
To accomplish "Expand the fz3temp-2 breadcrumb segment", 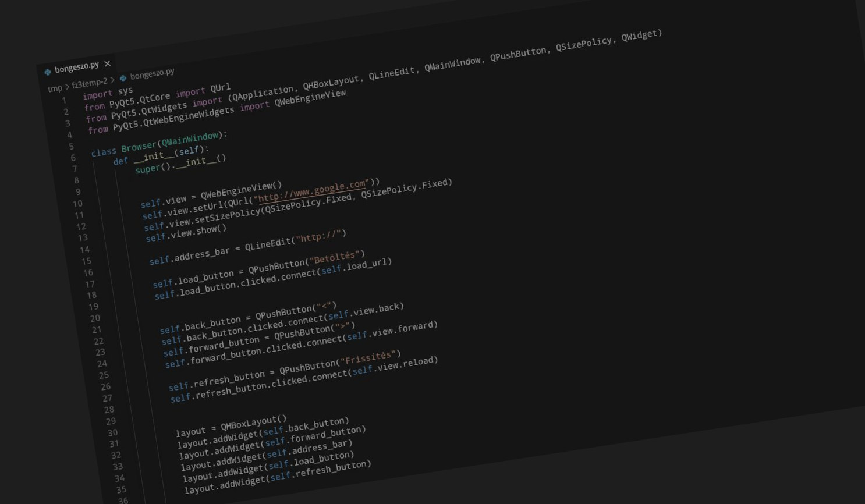I will point(90,83).
